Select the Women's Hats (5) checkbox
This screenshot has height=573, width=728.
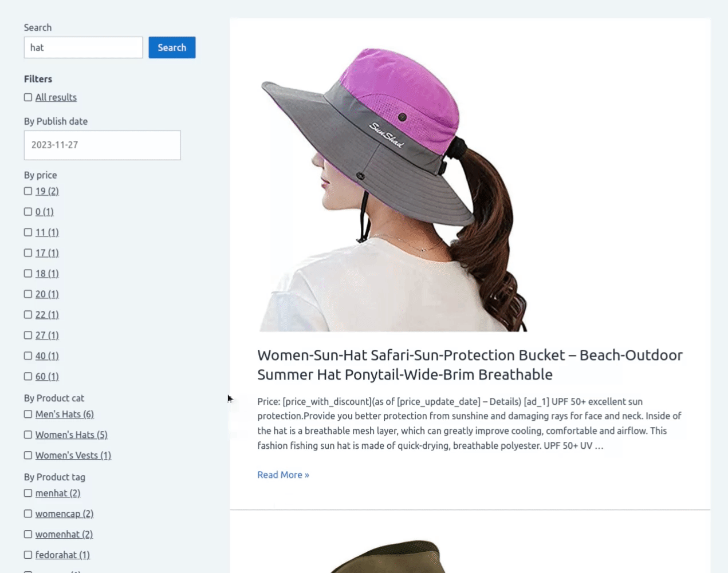(x=28, y=435)
